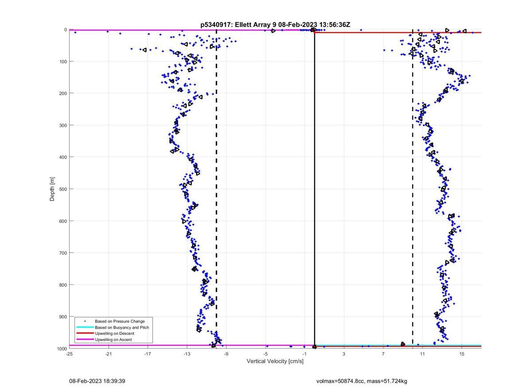Click the depth tick label 600
This screenshot has width=532, height=392.
[x=63, y=221]
